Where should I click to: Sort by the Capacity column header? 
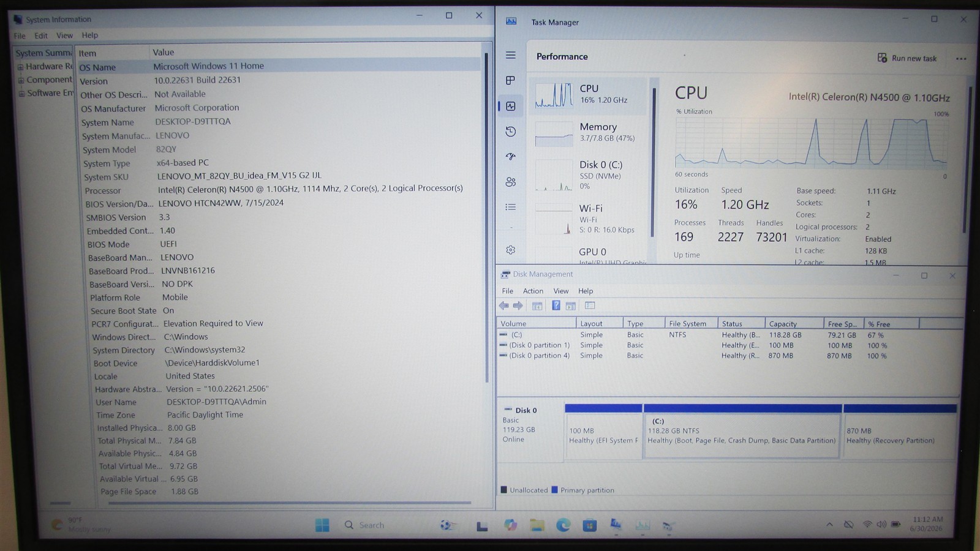tap(794, 324)
